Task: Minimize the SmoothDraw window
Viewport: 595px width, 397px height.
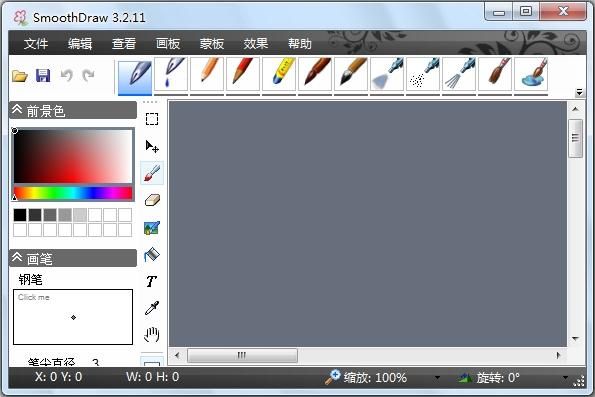Action: 499,11
